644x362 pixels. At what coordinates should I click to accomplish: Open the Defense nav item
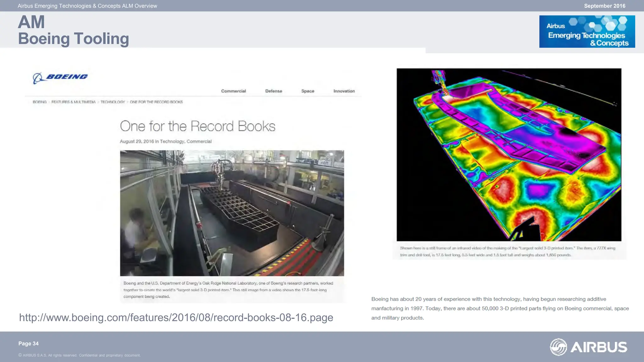point(274,91)
